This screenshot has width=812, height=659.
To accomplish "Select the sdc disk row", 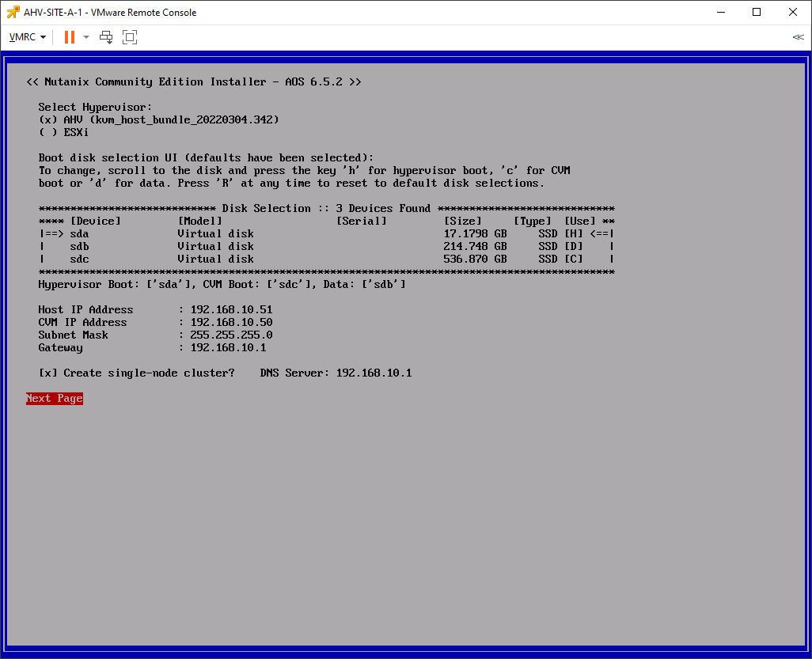I will [326, 259].
